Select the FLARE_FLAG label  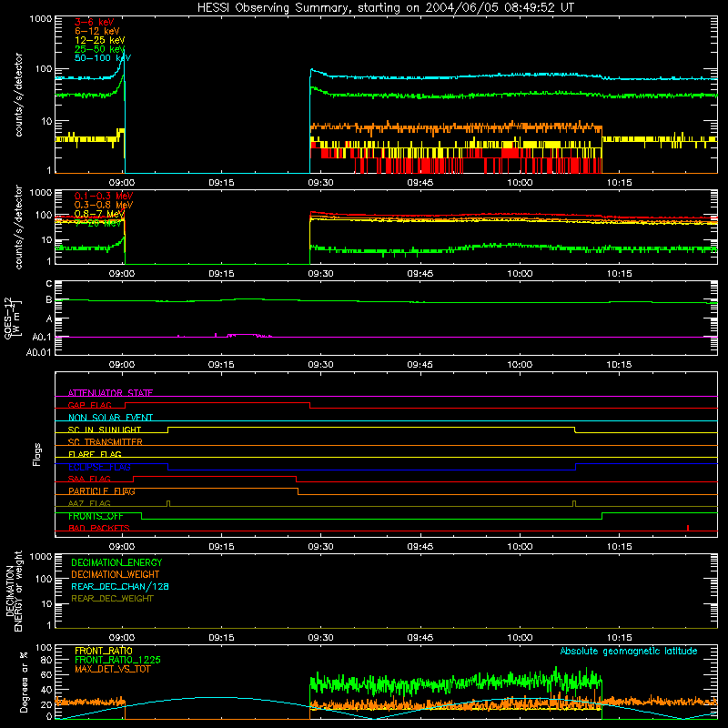(95, 454)
